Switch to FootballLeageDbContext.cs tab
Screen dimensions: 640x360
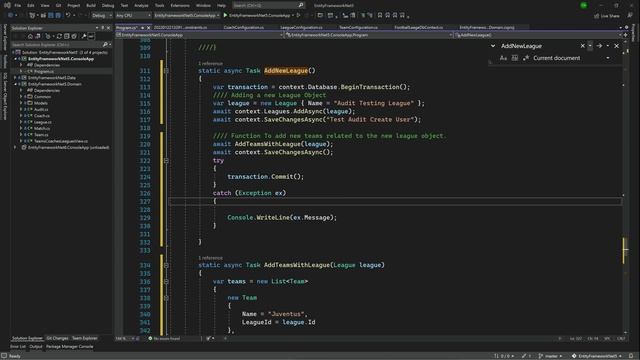[x=418, y=27]
